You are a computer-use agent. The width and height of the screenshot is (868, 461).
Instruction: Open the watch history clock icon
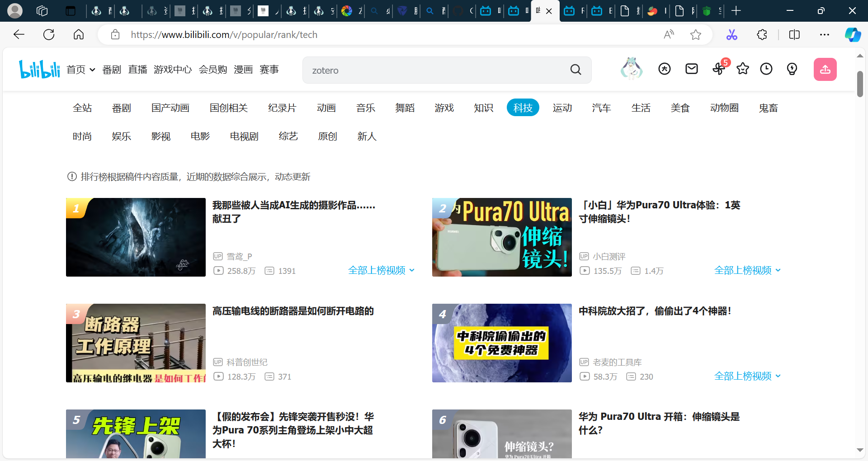coord(766,69)
